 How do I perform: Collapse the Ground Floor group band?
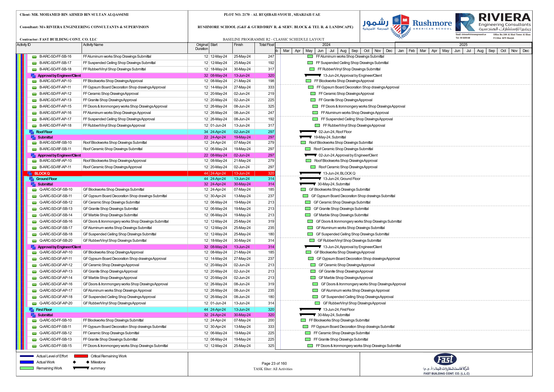(x=32, y=179)
